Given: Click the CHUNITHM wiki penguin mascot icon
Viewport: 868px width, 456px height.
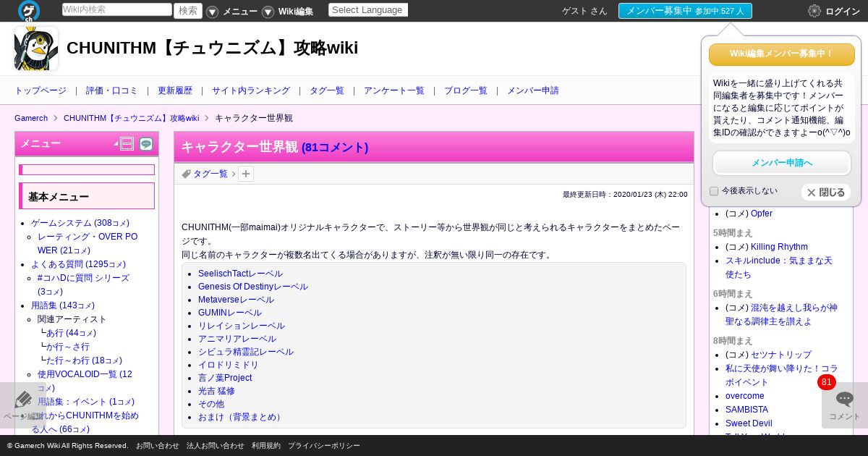Looking at the screenshot, I should [x=36, y=48].
